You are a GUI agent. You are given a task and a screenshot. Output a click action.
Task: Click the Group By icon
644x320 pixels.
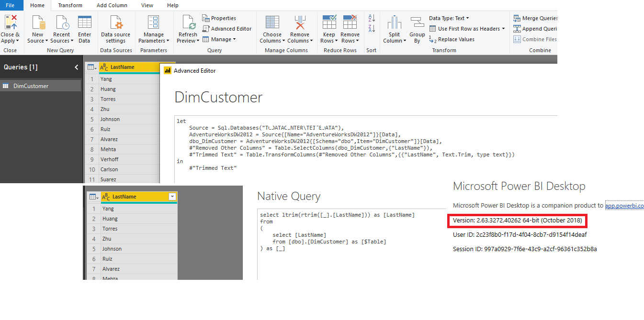(x=417, y=22)
